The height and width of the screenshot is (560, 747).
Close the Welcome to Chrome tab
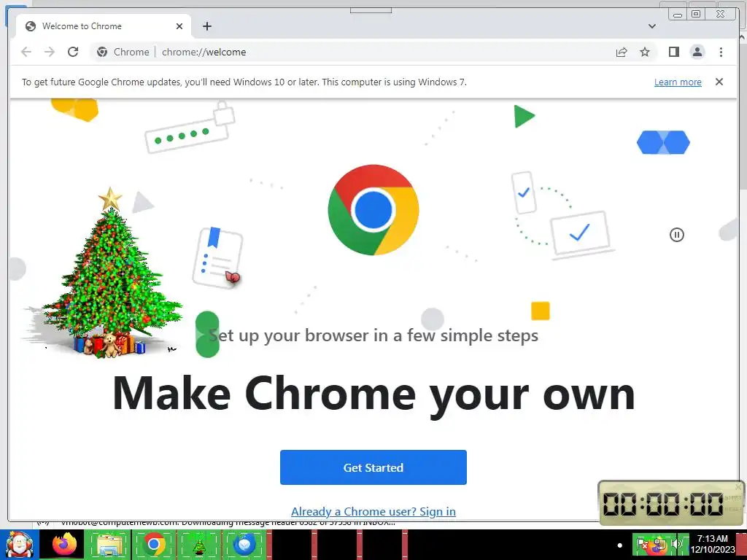[x=179, y=26]
